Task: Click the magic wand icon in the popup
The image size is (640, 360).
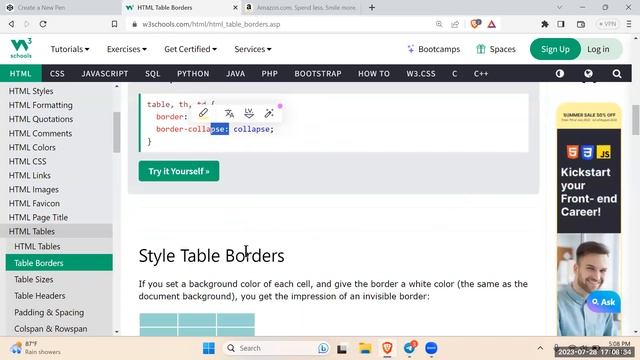Action: coord(269,113)
